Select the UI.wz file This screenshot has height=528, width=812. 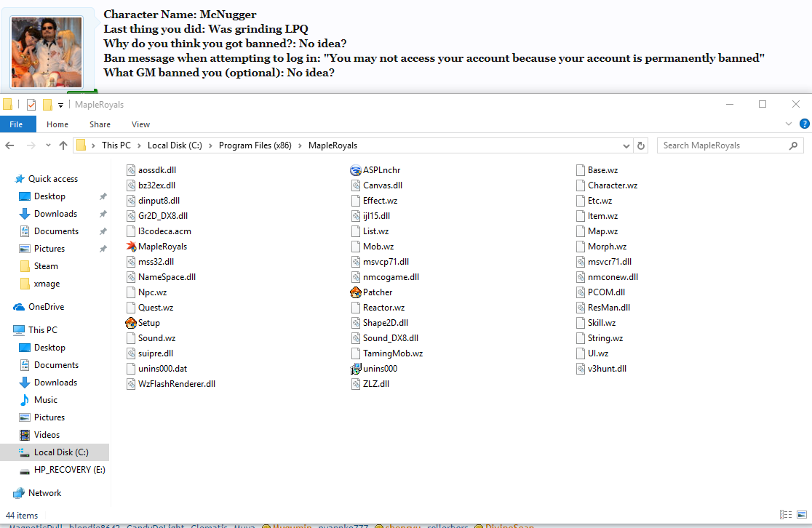(592, 353)
